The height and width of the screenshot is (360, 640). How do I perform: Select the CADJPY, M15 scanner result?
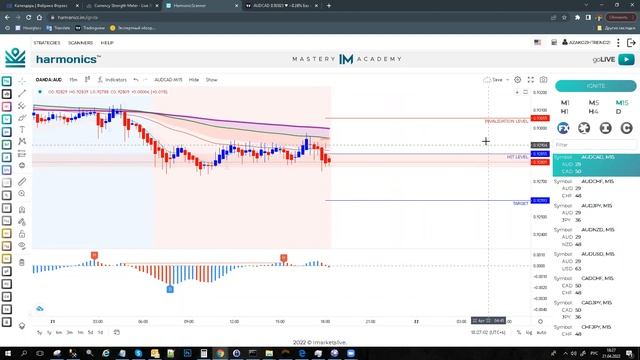coord(596,310)
